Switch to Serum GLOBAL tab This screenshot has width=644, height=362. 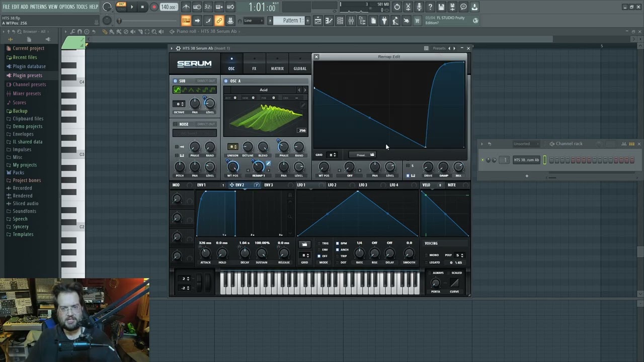coord(300,64)
